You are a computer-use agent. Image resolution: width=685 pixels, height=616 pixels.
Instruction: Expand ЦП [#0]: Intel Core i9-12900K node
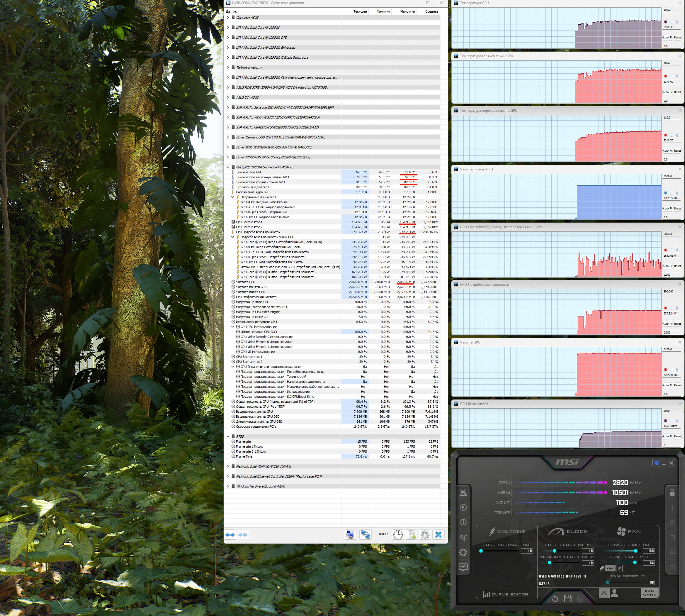(228, 27)
